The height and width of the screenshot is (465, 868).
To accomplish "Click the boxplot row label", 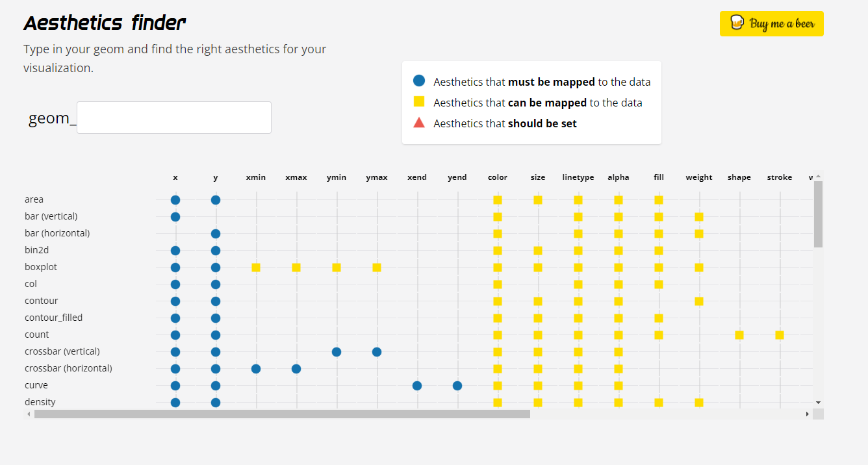I will click(41, 267).
